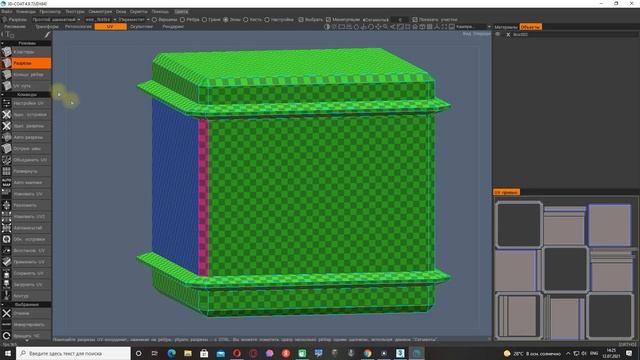Run the Авто маппинг AUTO MAP command

point(26,183)
